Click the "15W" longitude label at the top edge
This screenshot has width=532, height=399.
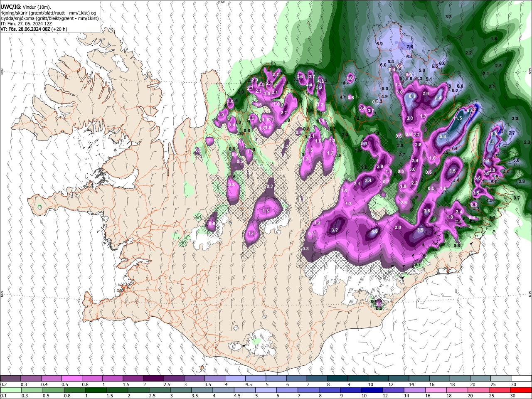(440, 2)
